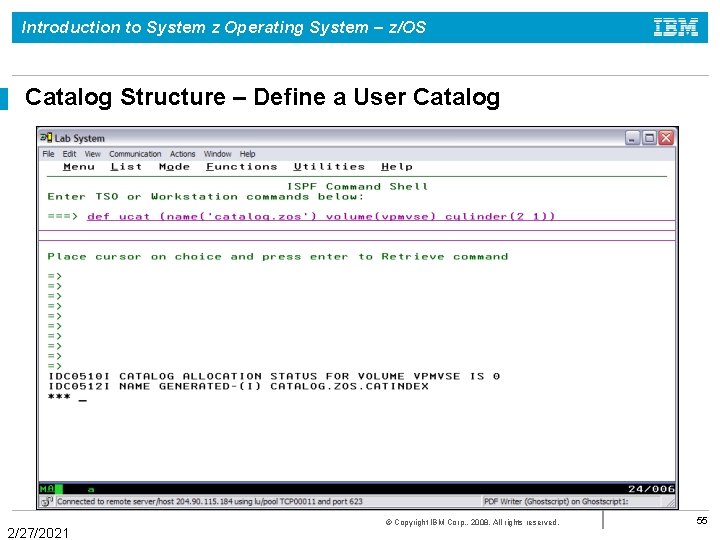This screenshot has height=540, width=720.
Task: Click the first => retrieve line
Action: click(55, 276)
